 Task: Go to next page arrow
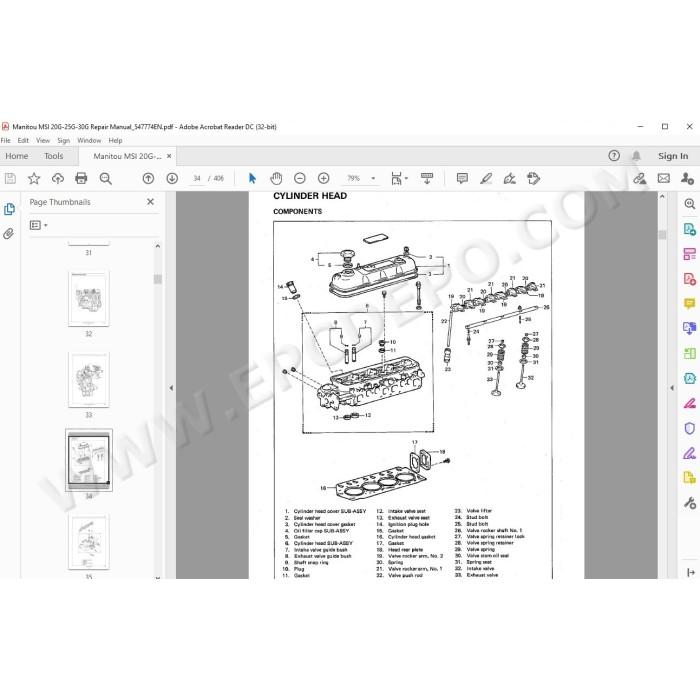(x=172, y=179)
